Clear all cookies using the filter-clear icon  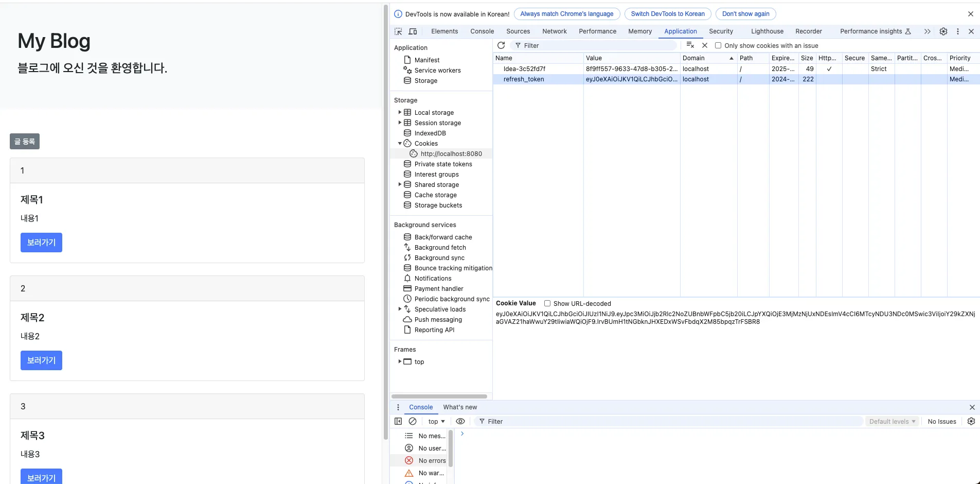pyautogui.click(x=690, y=45)
